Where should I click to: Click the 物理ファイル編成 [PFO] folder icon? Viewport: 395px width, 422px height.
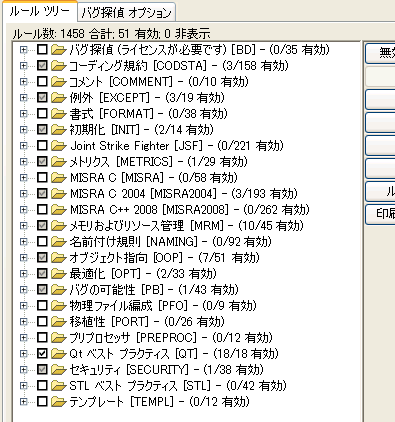59,306
